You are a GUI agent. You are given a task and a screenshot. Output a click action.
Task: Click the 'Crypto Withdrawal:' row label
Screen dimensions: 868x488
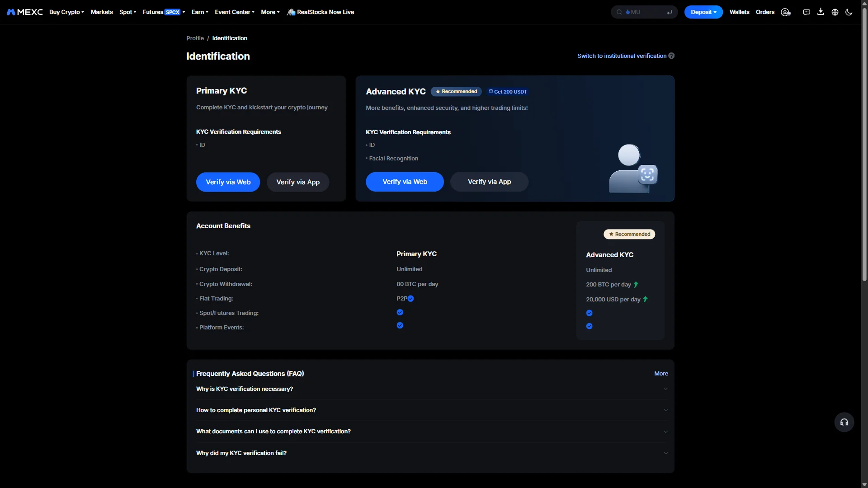226,284
